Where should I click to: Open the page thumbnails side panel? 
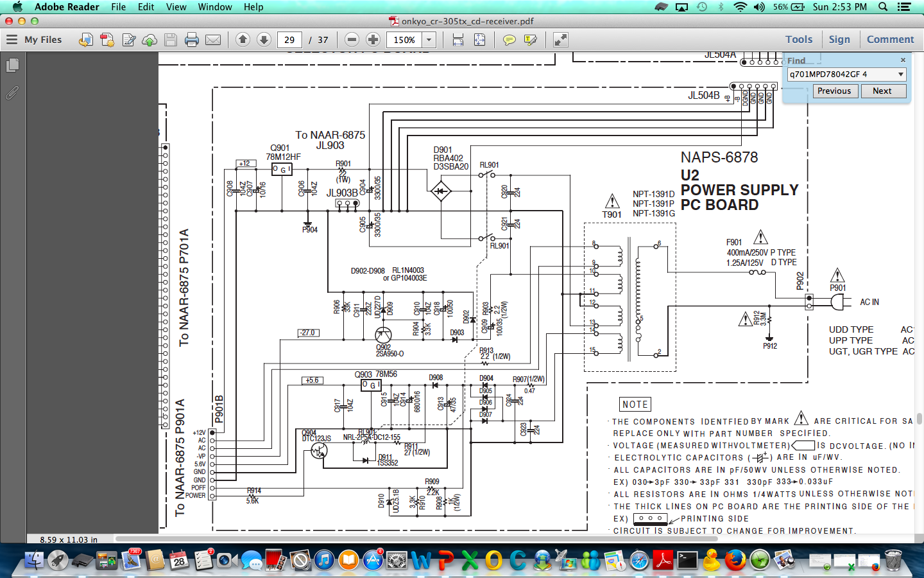point(12,66)
